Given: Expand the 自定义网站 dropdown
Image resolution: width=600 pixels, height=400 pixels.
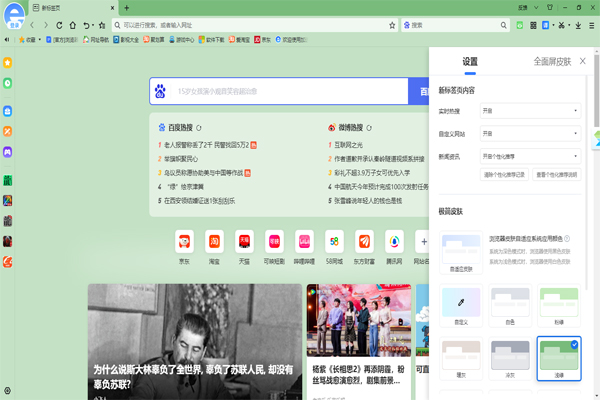Looking at the screenshot, I should [530, 133].
